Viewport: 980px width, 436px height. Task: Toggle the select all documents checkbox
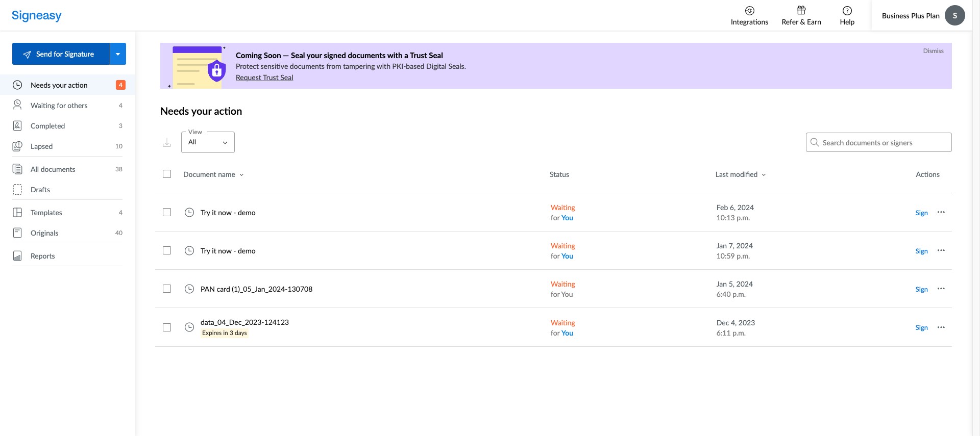pos(167,174)
